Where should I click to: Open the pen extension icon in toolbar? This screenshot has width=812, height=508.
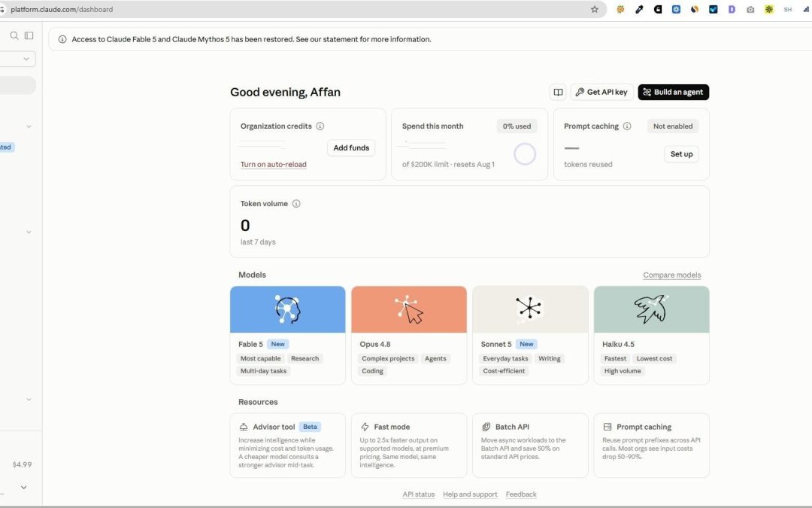(x=639, y=9)
